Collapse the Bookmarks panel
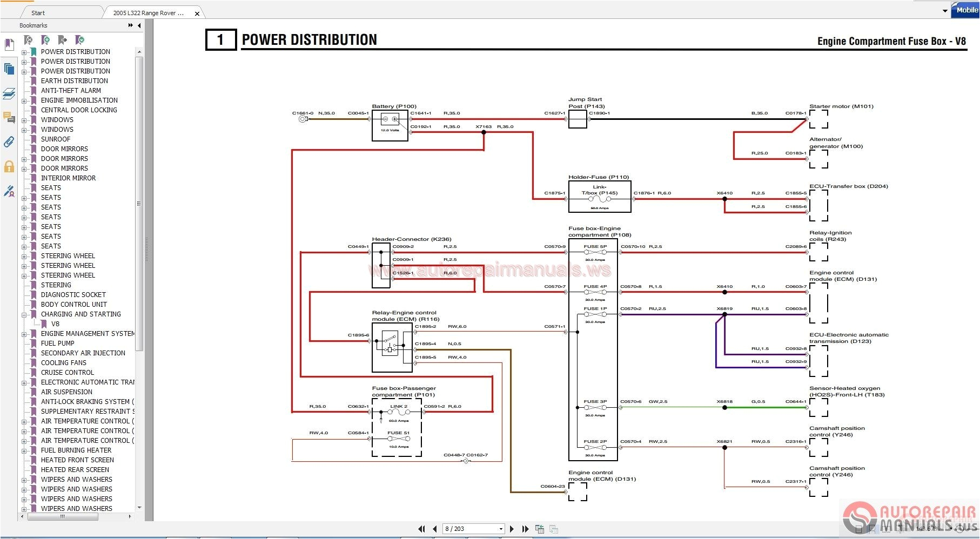980x539 pixels. [138, 25]
